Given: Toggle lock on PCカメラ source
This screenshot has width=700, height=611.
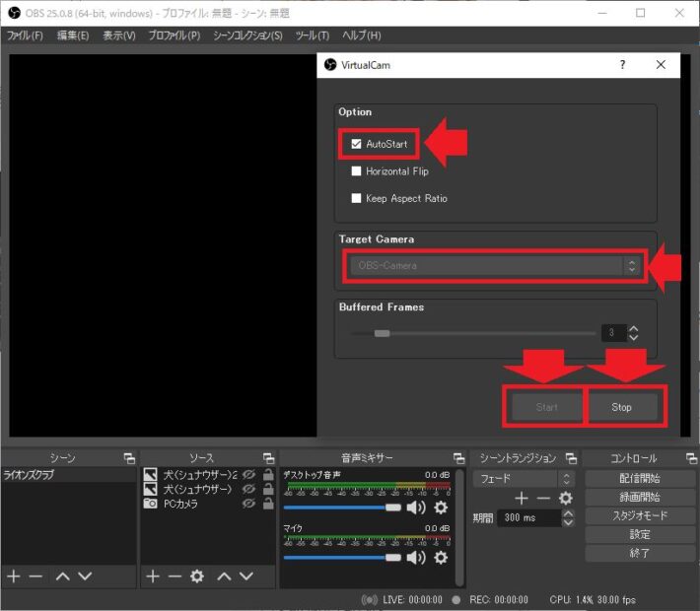Looking at the screenshot, I should pos(268,504).
